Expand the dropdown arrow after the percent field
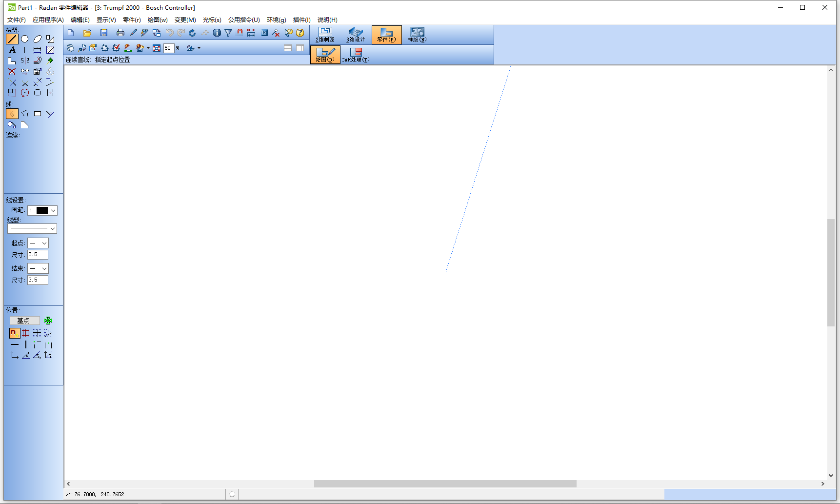The image size is (840, 504). 199,48
